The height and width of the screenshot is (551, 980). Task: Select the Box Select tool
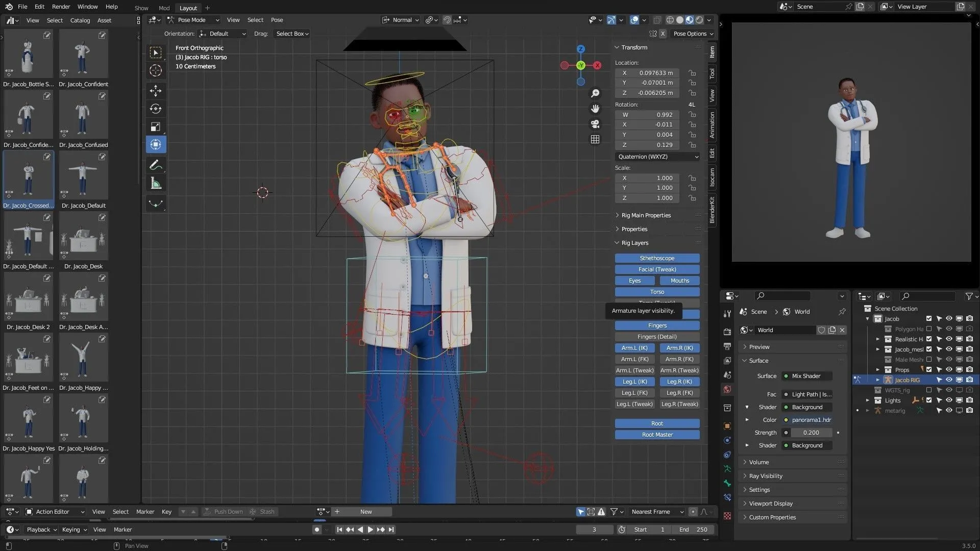click(155, 53)
